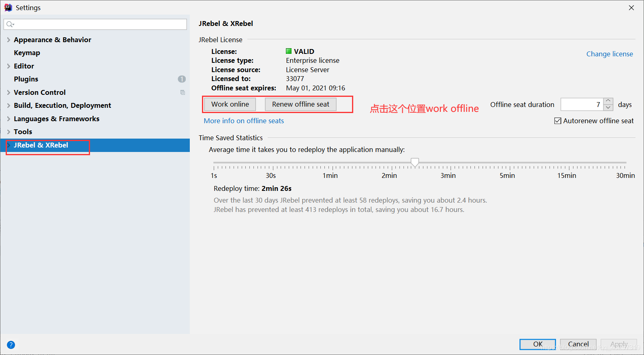Viewport: 644px width, 355px height.
Task: Expand Version Control tree arrow
Action: coord(9,92)
